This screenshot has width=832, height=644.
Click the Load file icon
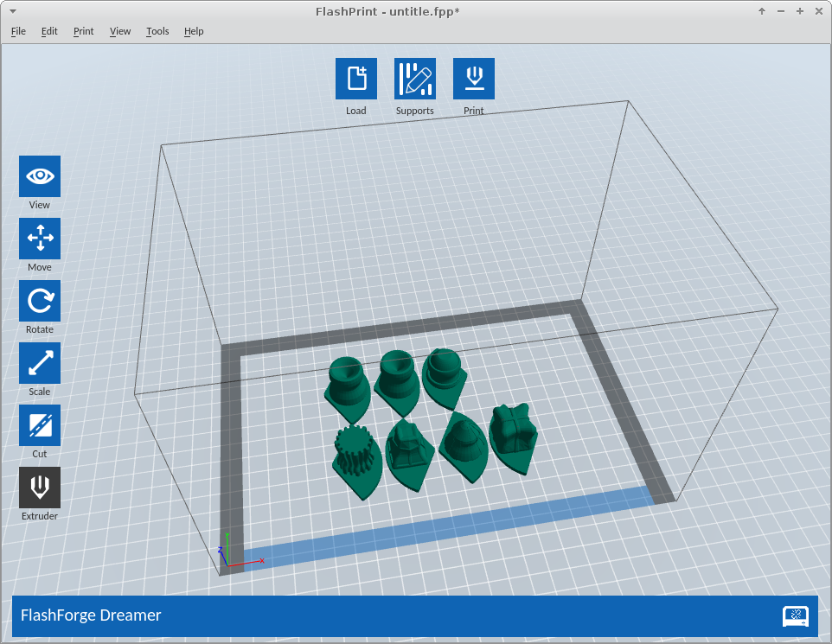point(355,79)
